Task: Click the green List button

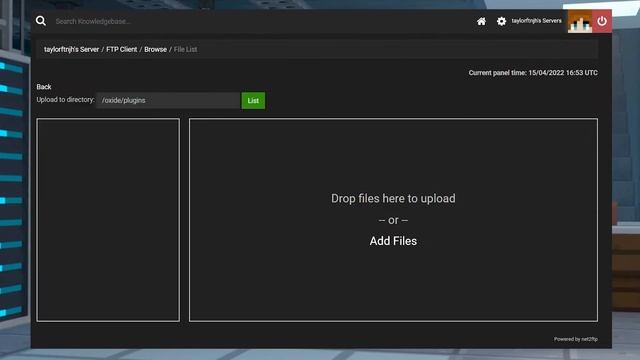Action: tap(253, 100)
